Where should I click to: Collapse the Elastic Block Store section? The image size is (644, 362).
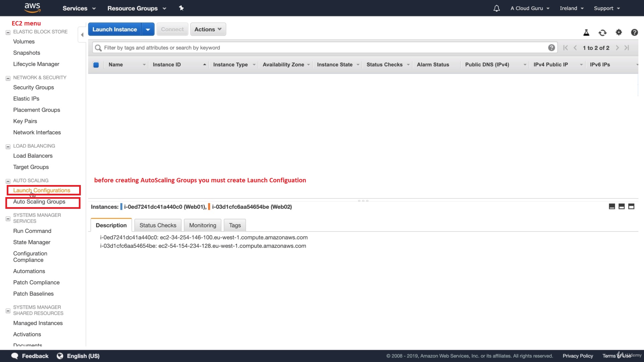click(x=8, y=33)
